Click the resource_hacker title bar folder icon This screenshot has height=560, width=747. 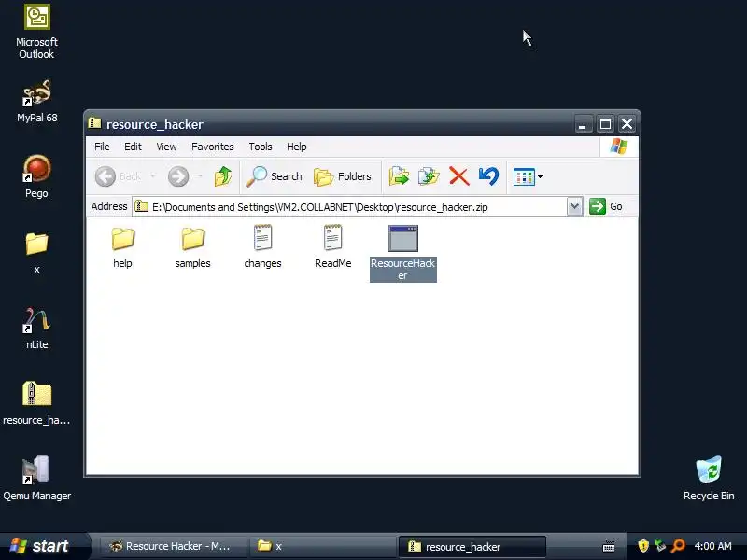click(95, 123)
